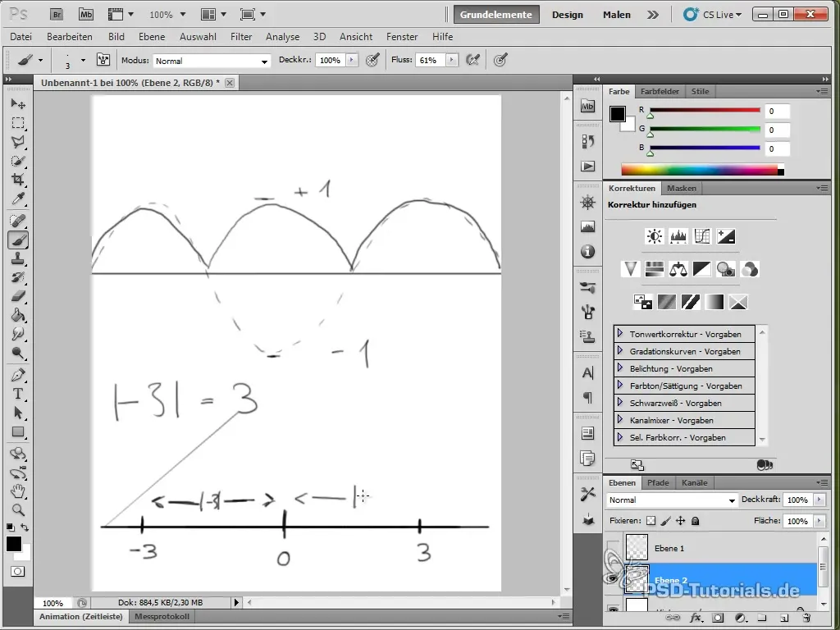Open the layer blend mode dropdown

[x=671, y=500]
